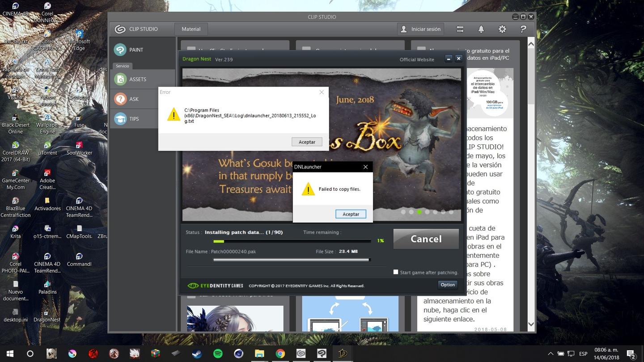Select the last banner carousel dot
This screenshot has width=644, height=362.
451,212
